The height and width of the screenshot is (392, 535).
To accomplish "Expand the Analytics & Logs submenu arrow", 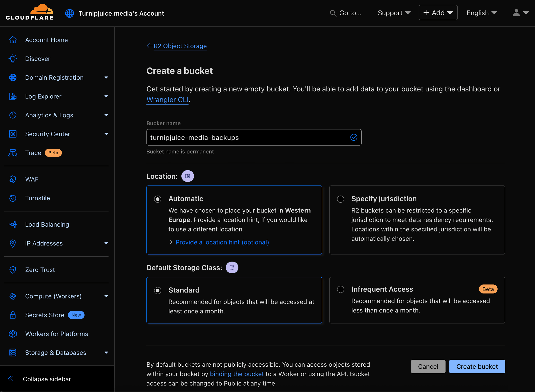I will pyautogui.click(x=106, y=115).
